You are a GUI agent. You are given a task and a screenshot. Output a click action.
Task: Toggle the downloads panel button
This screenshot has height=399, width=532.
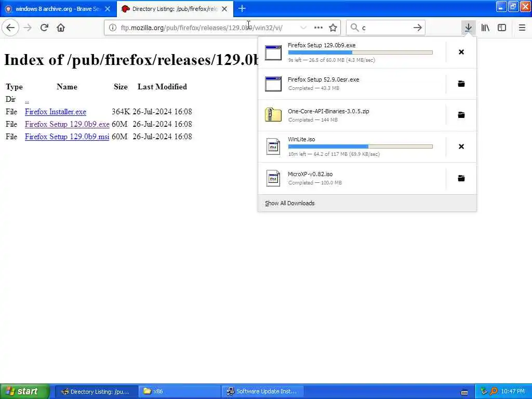click(x=468, y=28)
